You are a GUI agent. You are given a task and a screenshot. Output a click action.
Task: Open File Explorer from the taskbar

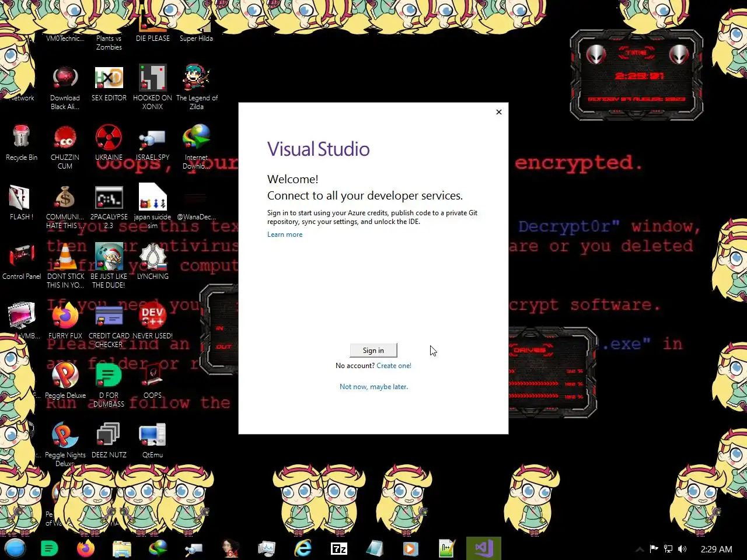pyautogui.click(x=122, y=548)
